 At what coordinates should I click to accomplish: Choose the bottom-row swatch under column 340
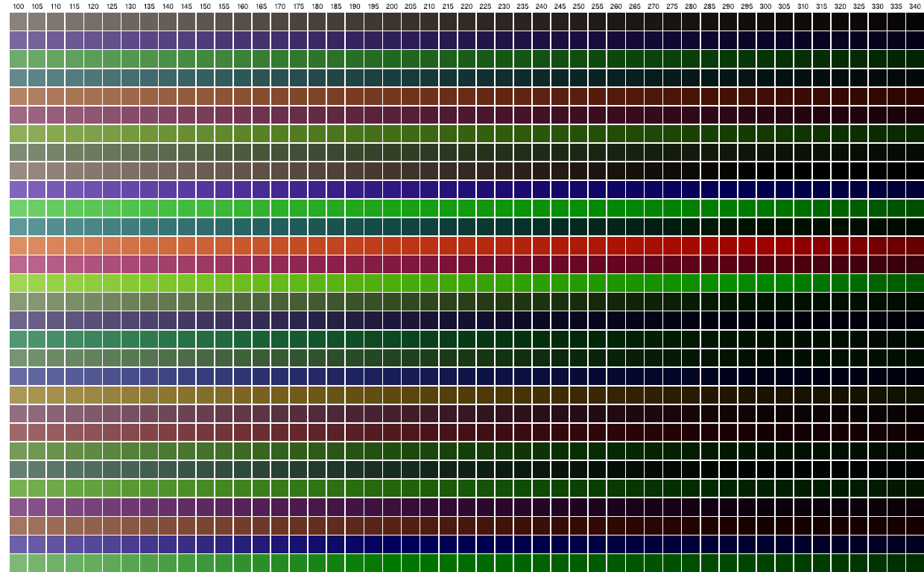pos(914,563)
